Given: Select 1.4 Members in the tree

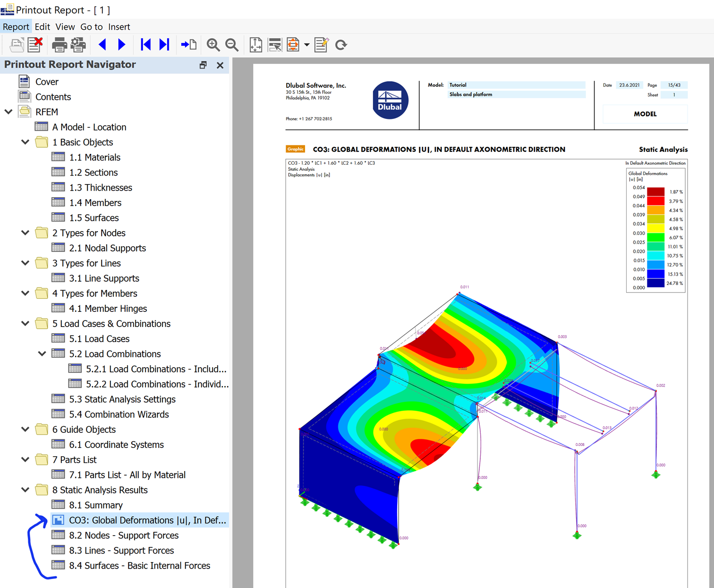Looking at the screenshot, I should pos(95,202).
